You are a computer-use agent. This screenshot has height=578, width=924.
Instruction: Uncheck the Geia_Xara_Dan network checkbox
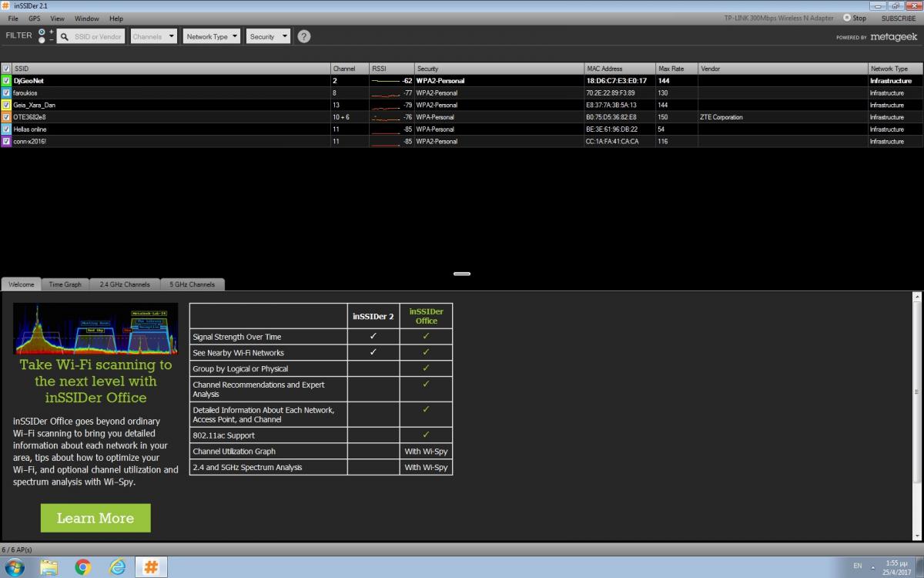point(6,105)
